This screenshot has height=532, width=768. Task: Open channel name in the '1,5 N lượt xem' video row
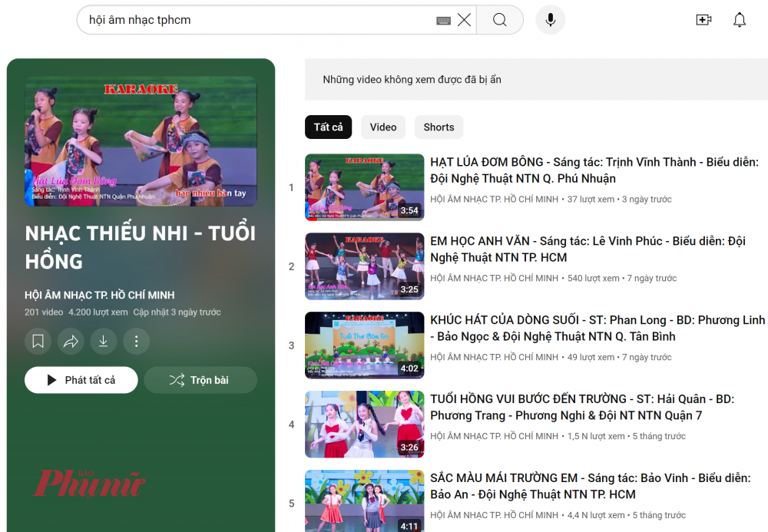[x=494, y=436]
